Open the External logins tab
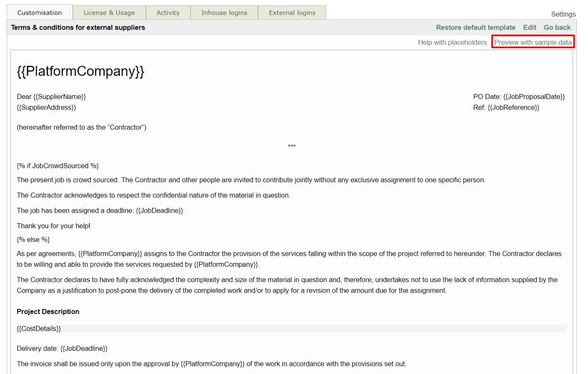Viewport: 588px width, 374px height. tap(292, 13)
